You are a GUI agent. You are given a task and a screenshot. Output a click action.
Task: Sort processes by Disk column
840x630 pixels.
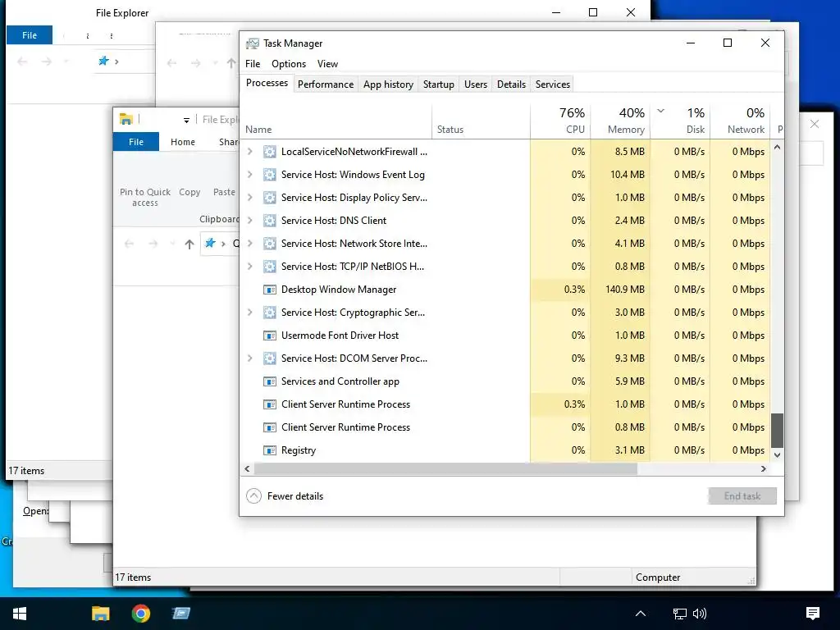pos(680,121)
